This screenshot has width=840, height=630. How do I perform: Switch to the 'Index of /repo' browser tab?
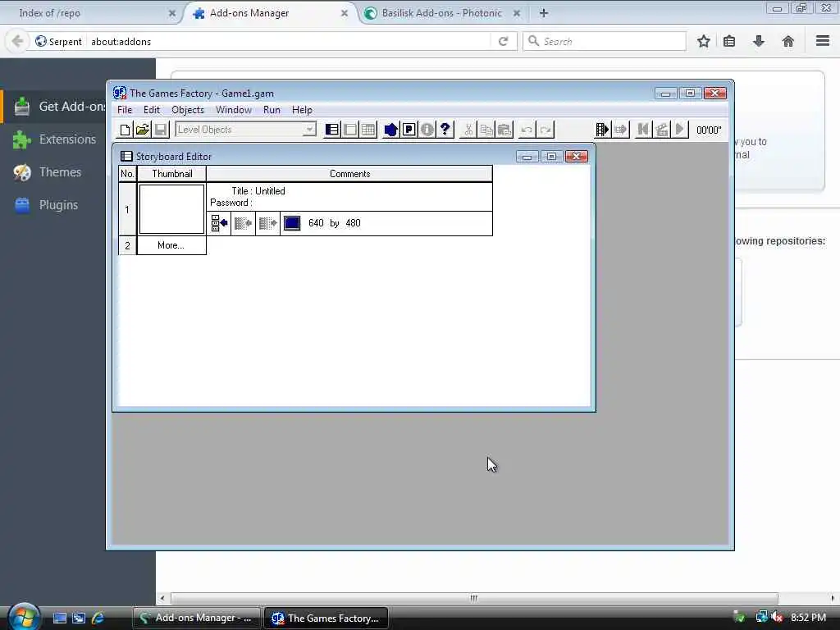pos(91,13)
